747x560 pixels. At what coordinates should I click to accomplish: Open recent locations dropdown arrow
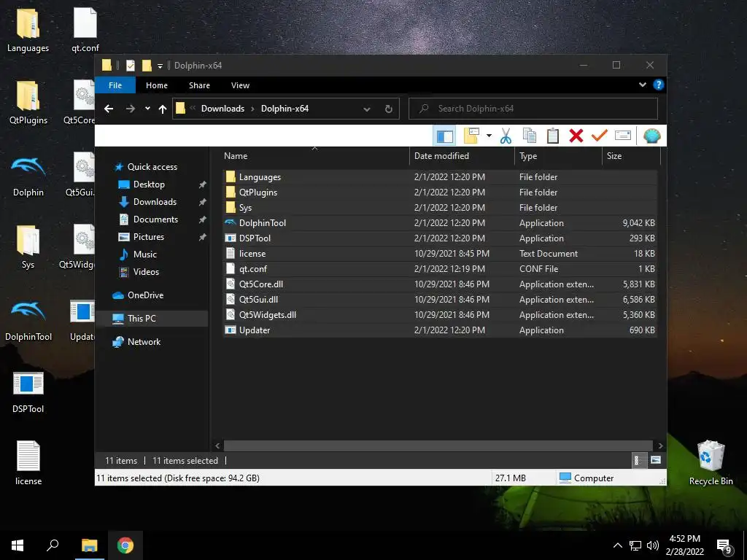[x=147, y=109]
